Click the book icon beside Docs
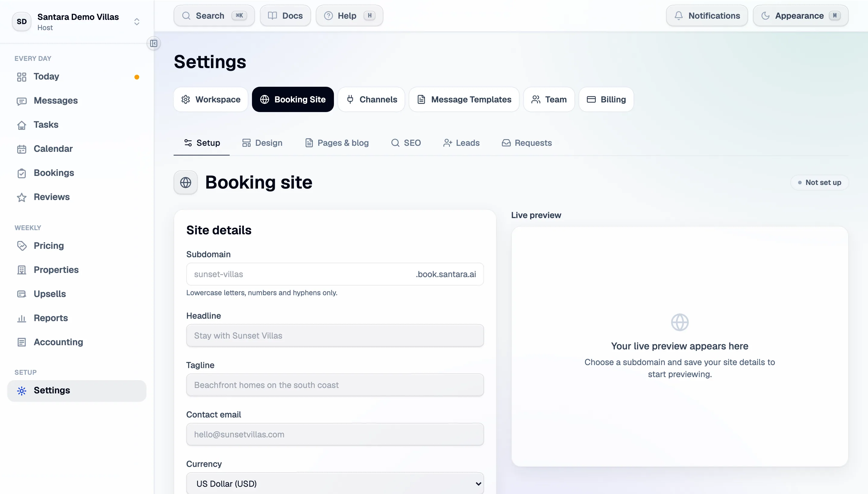This screenshot has width=868, height=494. click(272, 16)
